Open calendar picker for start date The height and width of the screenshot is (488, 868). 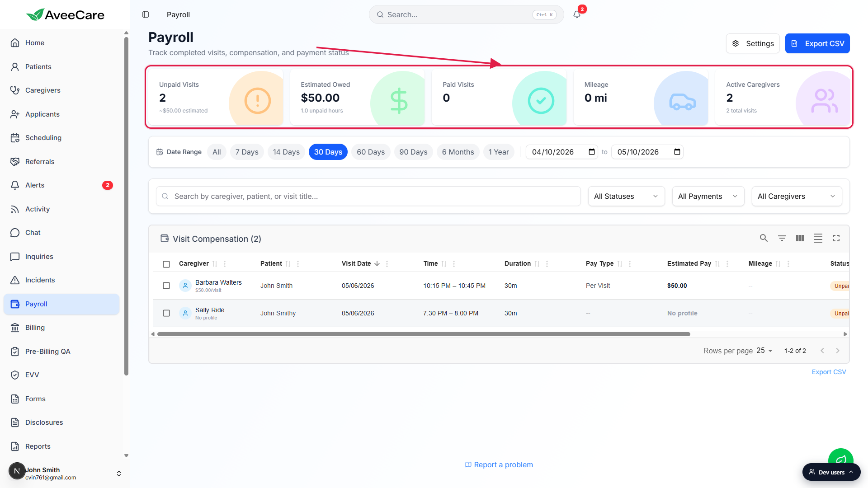click(592, 152)
